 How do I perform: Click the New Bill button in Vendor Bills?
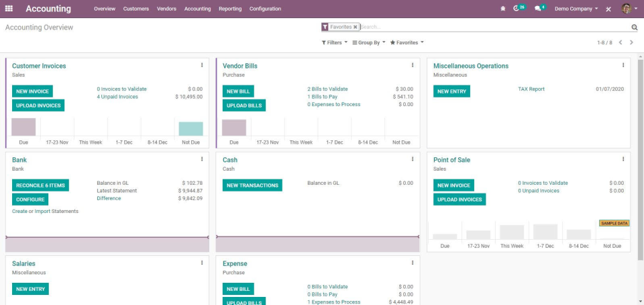tap(238, 91)
